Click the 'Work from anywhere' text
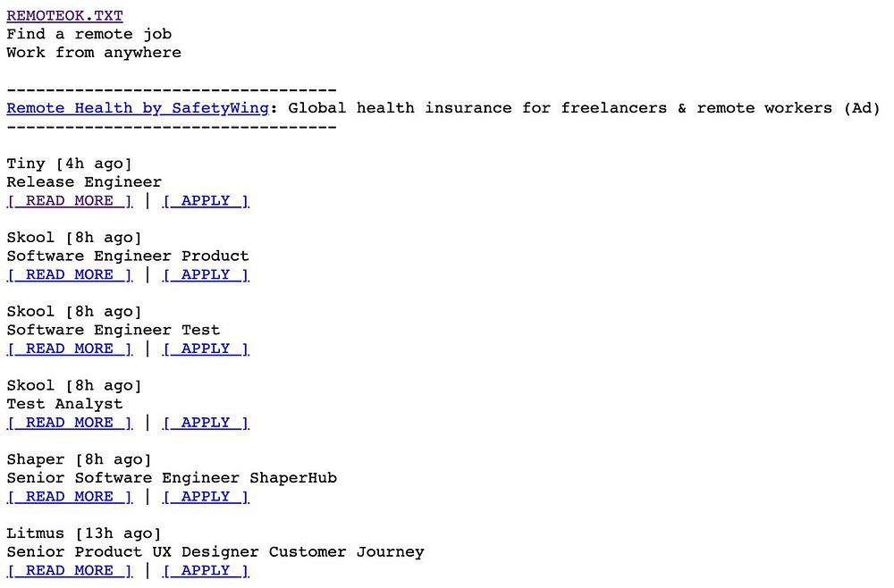This screenshot has width=894, height=588. coord(94,53)
